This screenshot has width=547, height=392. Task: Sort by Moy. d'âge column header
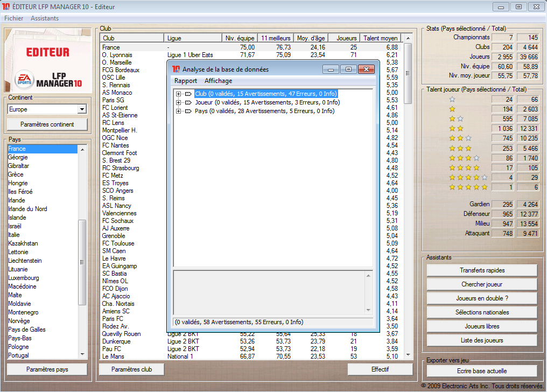coord(311,38)
